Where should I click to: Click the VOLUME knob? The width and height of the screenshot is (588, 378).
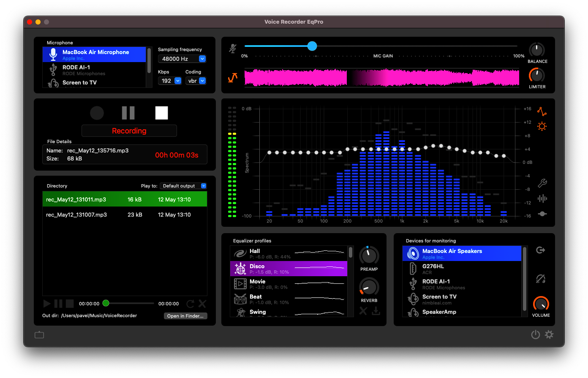click(x=541, y=304)
